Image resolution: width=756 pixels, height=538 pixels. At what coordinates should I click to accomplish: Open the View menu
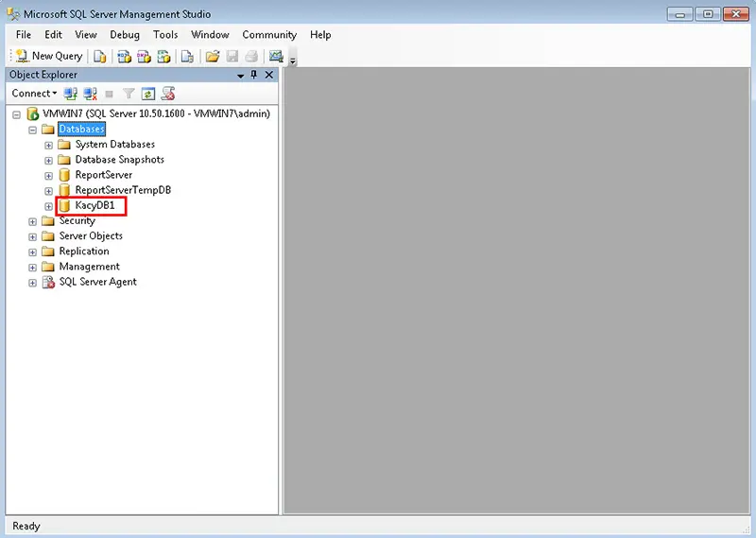[x=86, y=35]
